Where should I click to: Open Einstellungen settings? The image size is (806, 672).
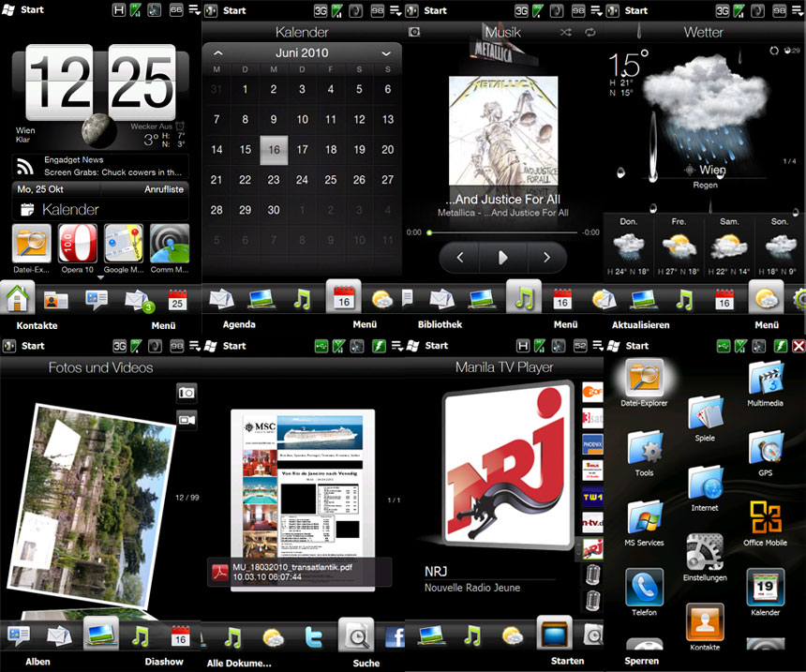tap(705, 559)
